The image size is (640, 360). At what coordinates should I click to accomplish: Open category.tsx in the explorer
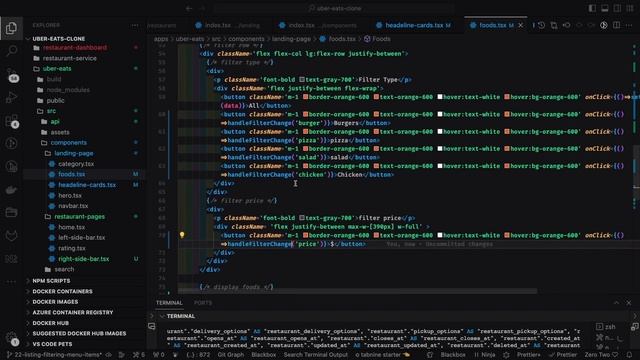[x=76, y=164]
